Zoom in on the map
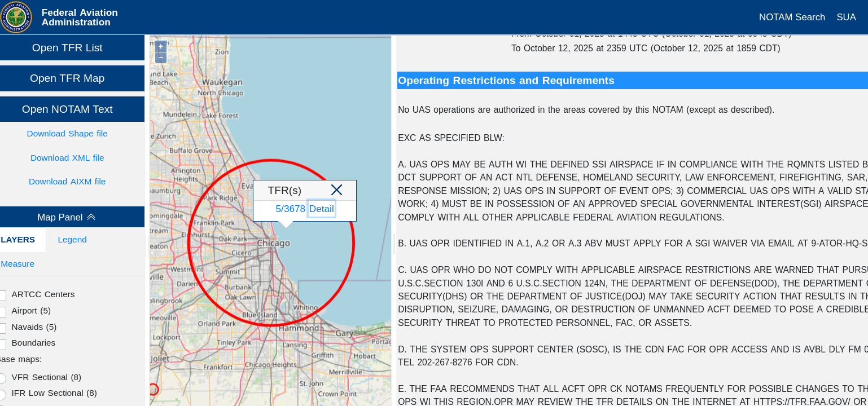Image resolution: width=868 pixels, height=406 pixels. (x=160, y=46)
